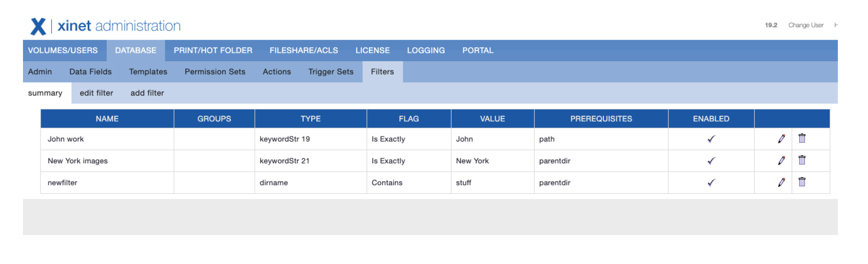Open the add filter tab
This screenshot has width=868, height=264.
coord(147,93)
